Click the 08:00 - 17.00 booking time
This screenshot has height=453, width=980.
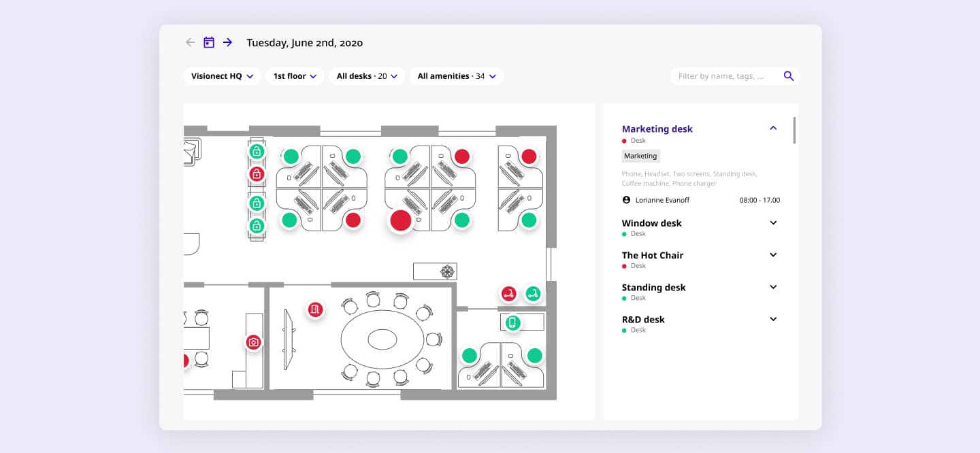pyautogui.click(x=759, y=200)
